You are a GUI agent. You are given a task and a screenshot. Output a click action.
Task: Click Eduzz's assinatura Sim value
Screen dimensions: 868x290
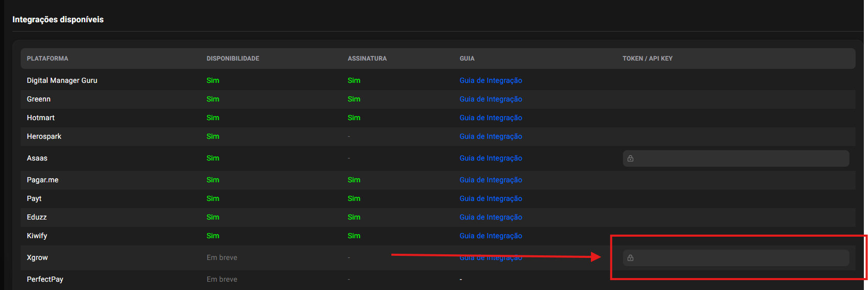pos(354,217)
